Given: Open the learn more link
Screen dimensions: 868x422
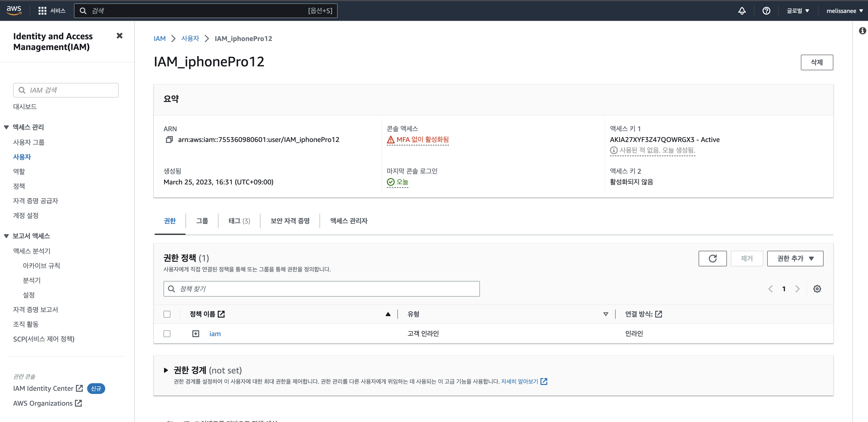Looking at the screenshot, I should pos(519,381).
